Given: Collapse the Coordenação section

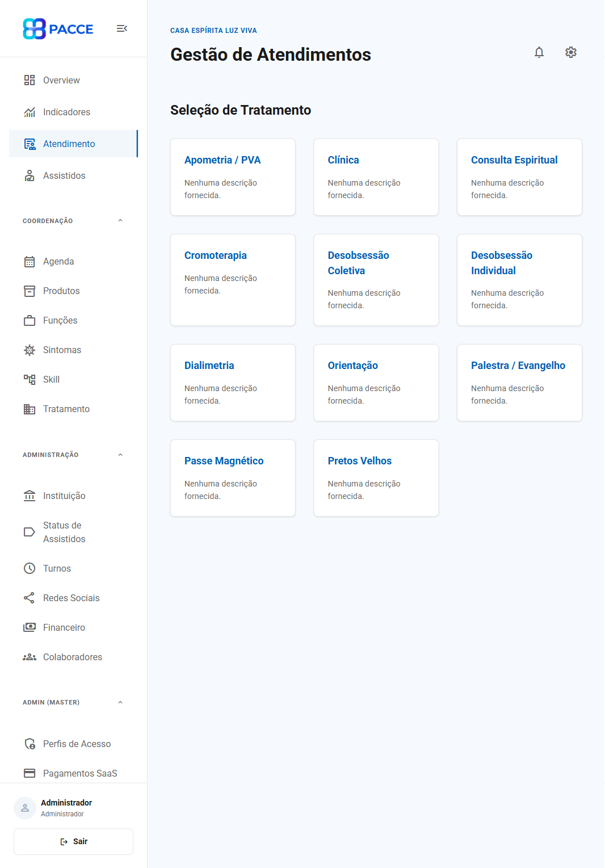Looking at the screenshot, I should point(120,221).
